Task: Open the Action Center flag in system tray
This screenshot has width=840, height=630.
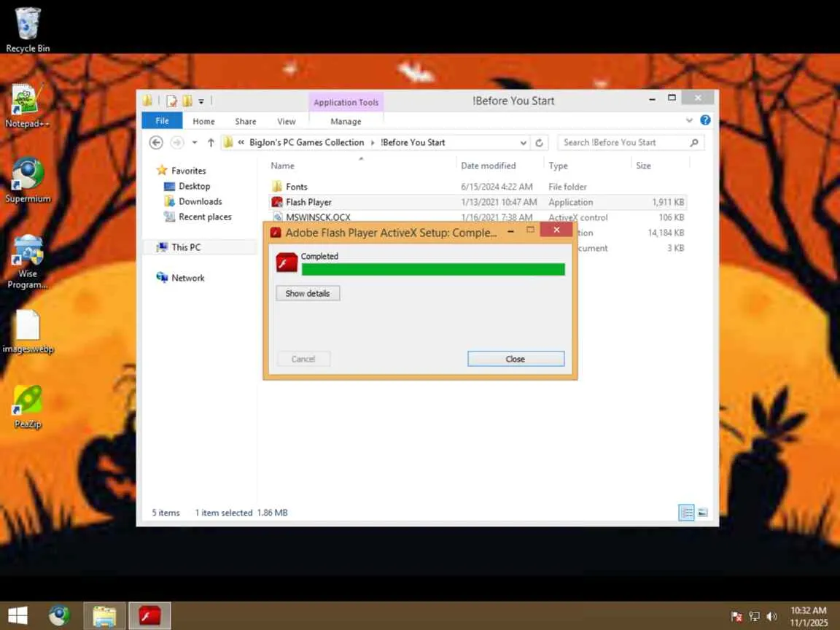Action: pyautogui.click(x=736, y=617)
